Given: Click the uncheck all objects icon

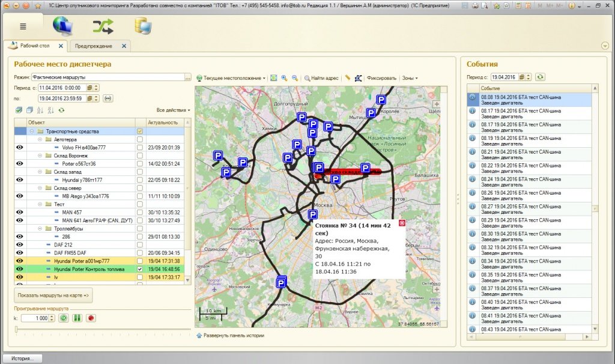Looking at the screenshot, I should coord(29,110).
